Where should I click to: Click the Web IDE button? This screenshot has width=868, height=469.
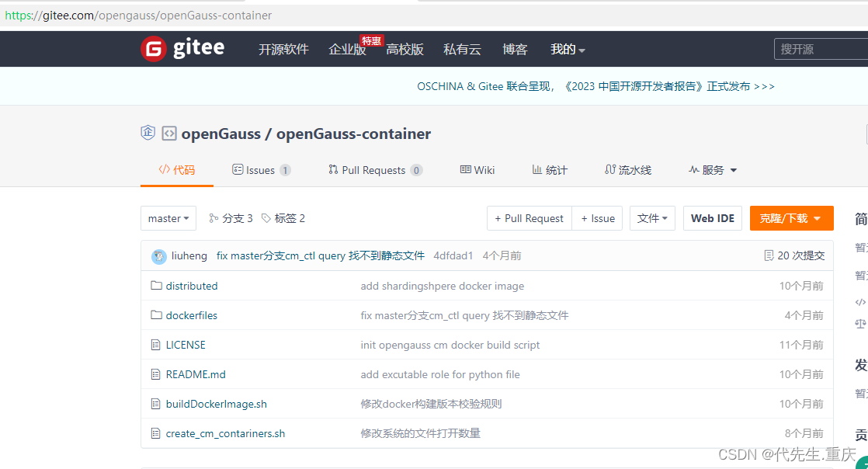(x=712, y=218)
